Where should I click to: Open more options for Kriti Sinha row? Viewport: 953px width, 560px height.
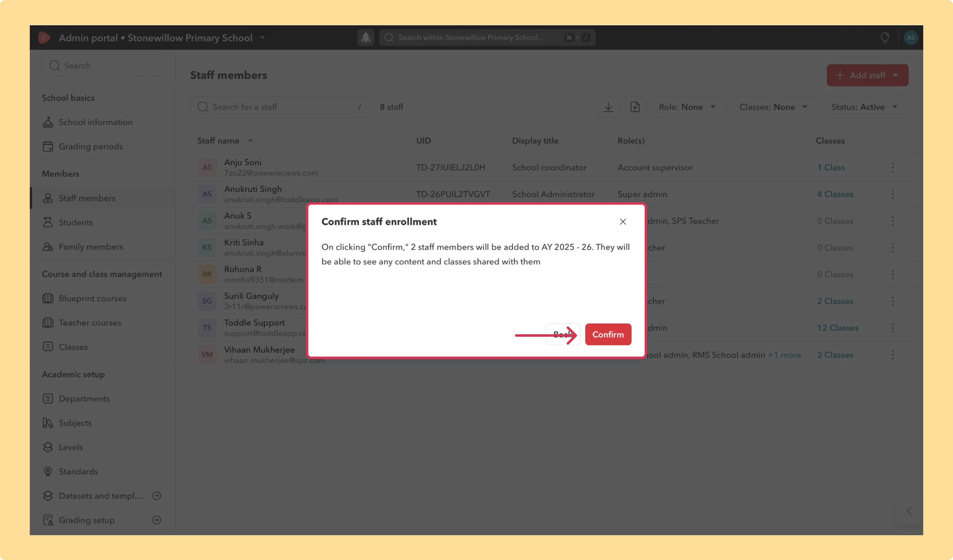893,248
